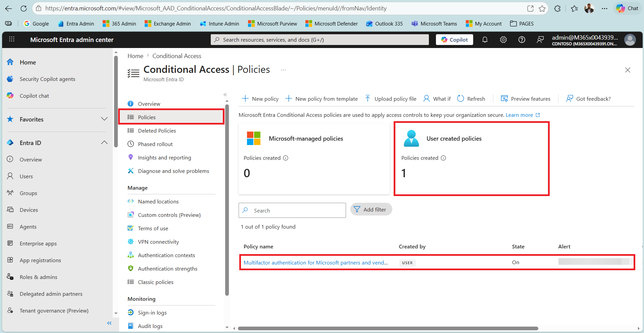The image size is (644, 333).
Task: Click New policy
Action: tap(260, 99)
